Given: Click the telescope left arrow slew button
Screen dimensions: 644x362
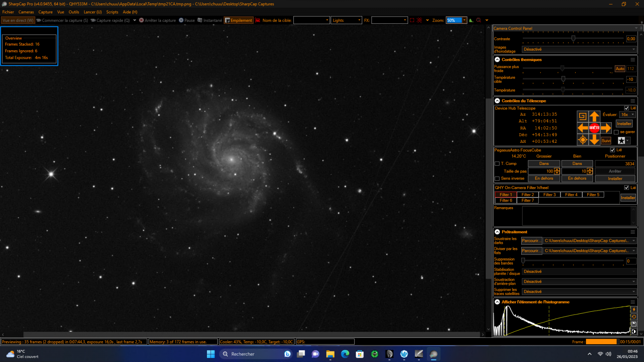Looking at the screenshot, I should tap(582, 128).
